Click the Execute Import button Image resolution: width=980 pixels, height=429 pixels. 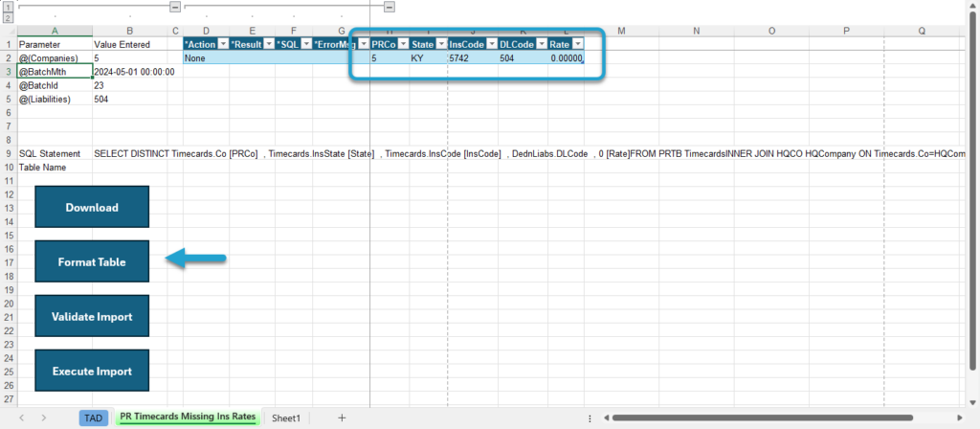pos(92,371)
